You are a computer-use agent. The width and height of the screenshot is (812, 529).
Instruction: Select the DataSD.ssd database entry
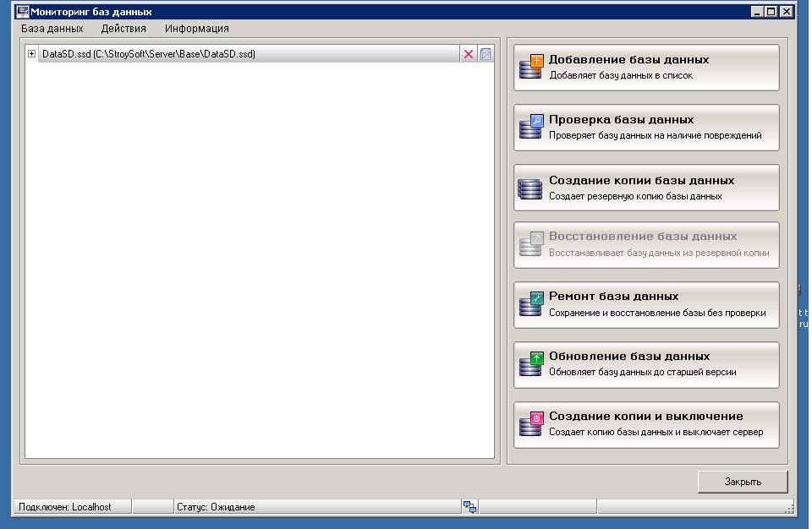point(148,54)
